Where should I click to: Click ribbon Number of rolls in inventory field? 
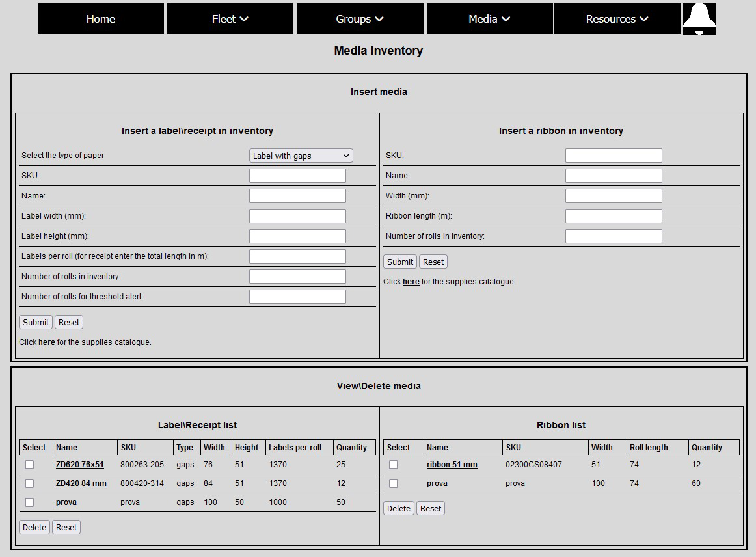pos(614,236)
